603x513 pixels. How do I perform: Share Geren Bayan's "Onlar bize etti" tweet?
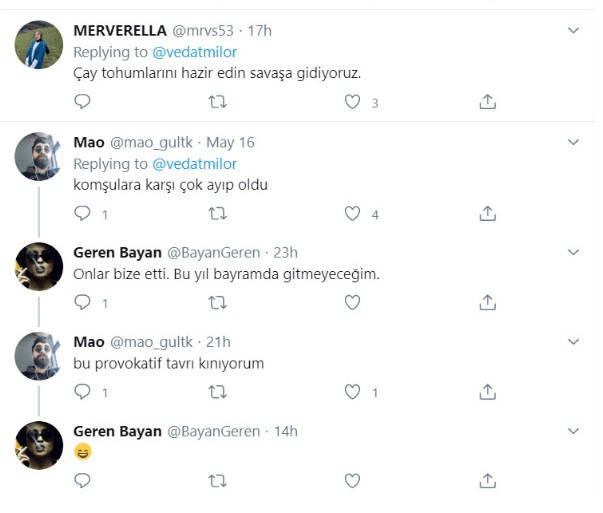(488, 302)
